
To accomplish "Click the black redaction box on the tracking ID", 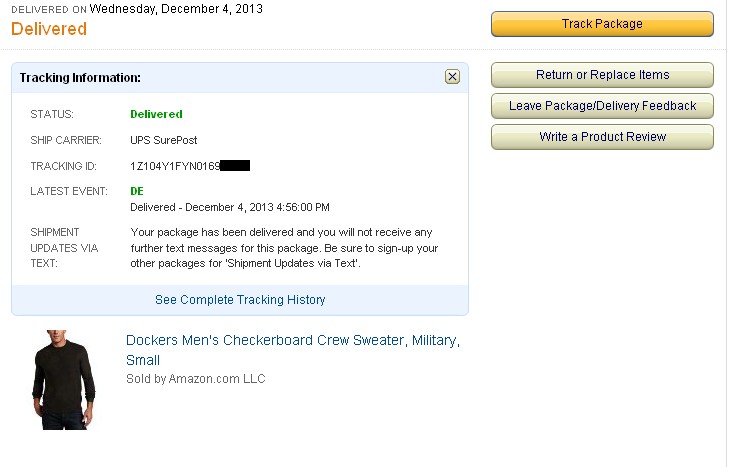I will point(235,165).
